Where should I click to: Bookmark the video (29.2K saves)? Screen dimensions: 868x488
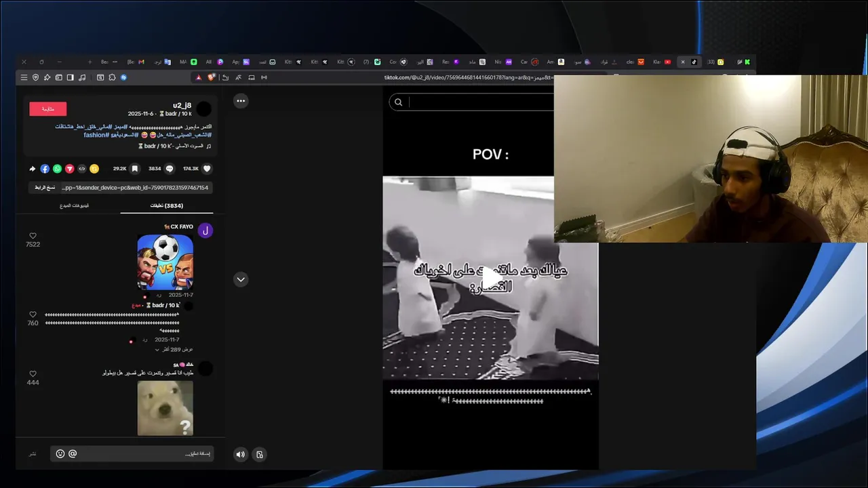click(134, 169)
